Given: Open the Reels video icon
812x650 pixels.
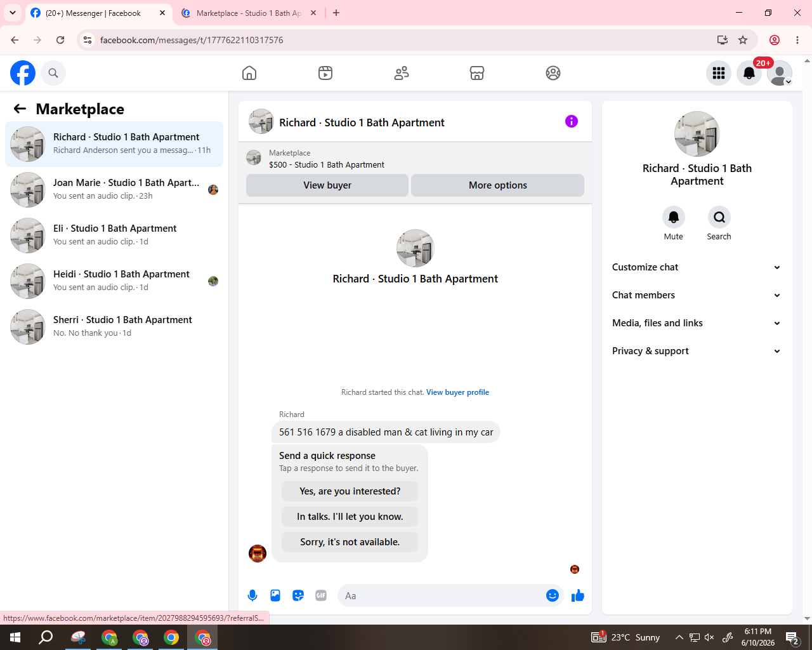Looking at the screenshot, I should [x=325, y=73].
